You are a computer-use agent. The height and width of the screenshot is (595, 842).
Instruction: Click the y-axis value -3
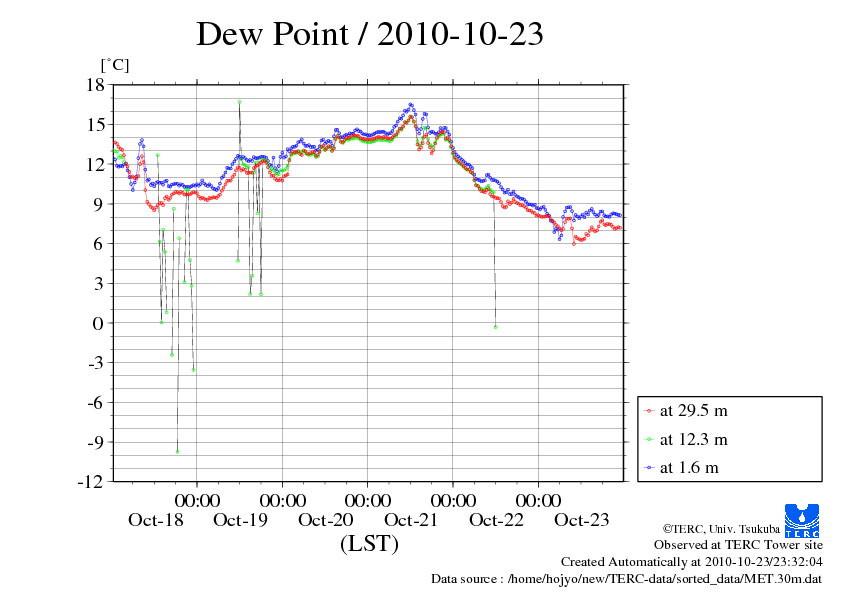(x=96, y=362)
